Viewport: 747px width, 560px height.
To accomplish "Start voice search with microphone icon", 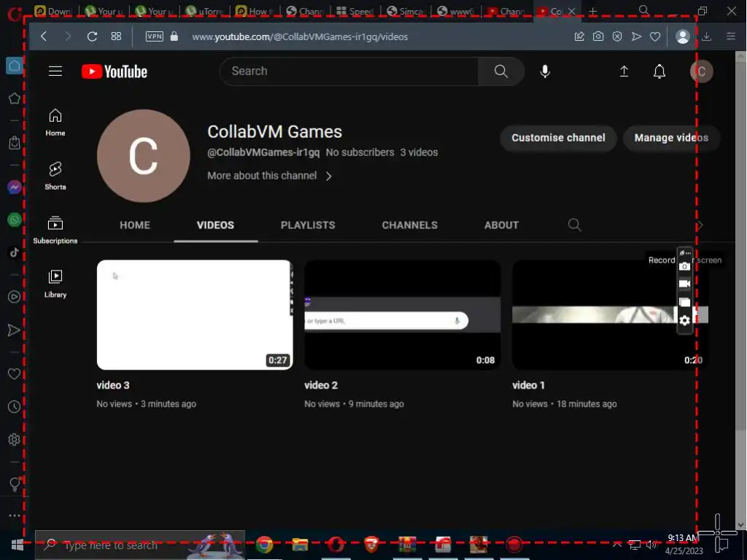I will tap(545, 71).
